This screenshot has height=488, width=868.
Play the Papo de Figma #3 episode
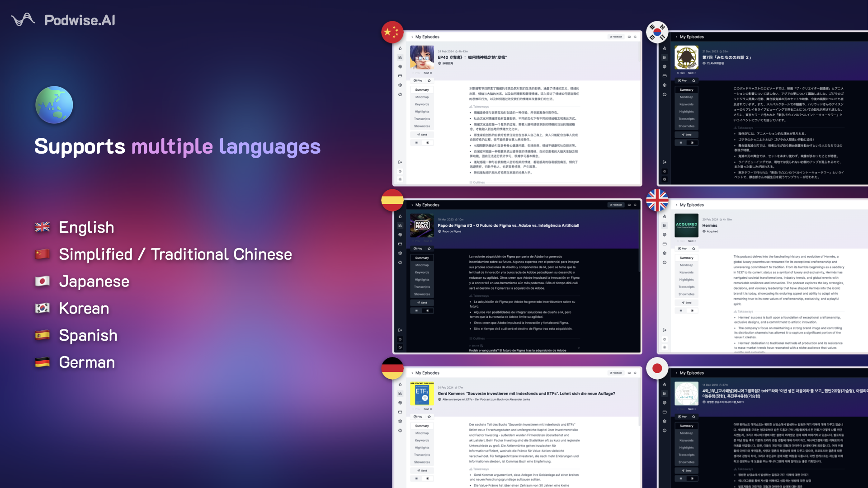point(417,249)
